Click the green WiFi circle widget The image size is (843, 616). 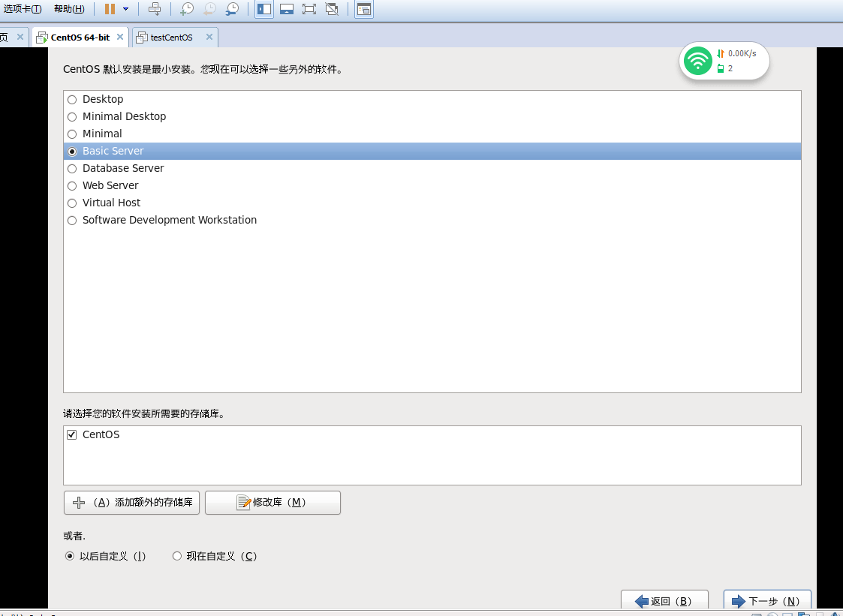698,61
